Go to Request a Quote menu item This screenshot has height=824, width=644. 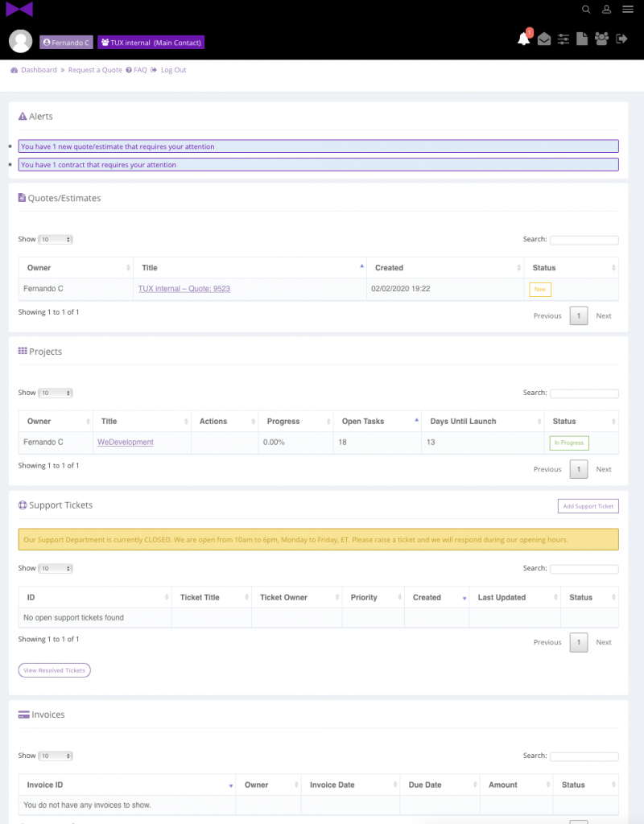95,70
